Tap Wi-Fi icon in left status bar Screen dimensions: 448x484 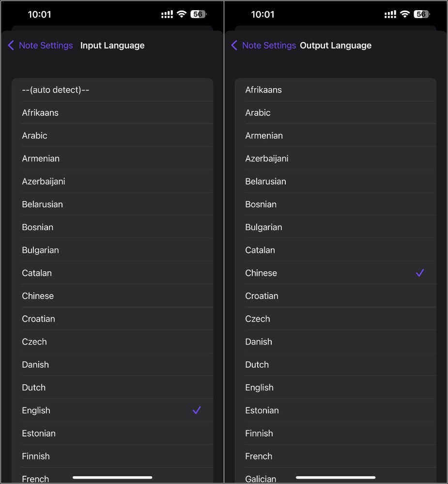click(182, 15)
